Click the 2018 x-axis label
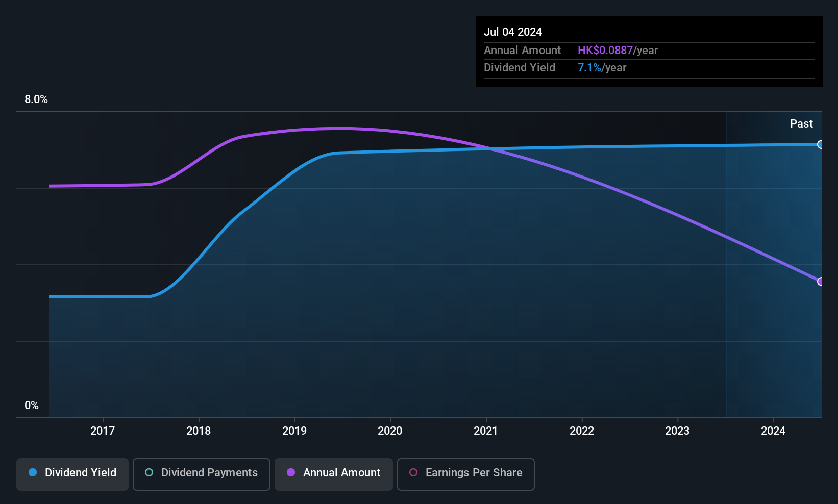This screenshot has height=504, width=838. (x=199, y=431)
